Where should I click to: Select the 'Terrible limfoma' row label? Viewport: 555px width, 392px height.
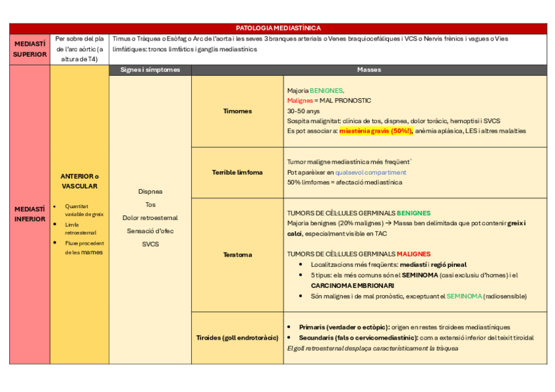[x=236, y=172]
